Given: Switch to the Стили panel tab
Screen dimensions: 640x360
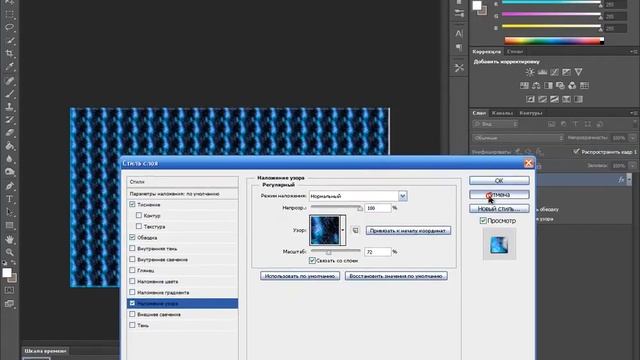Looking at the screenshot, I should 515,52.
